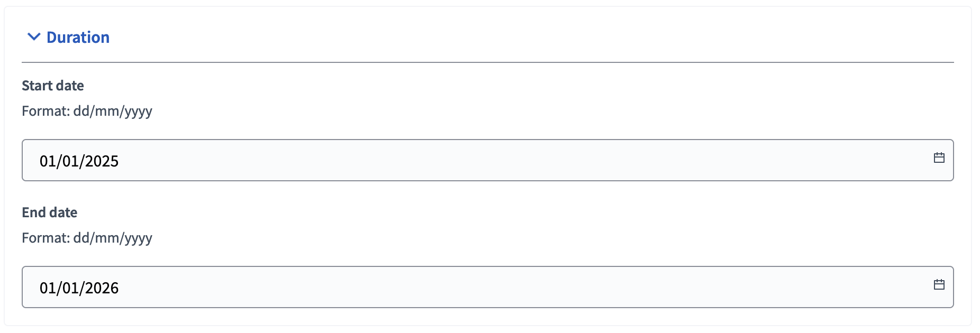Click the chevron next to Duration
This screenshot has width=980, height=333.
click(x=33, y=37)
